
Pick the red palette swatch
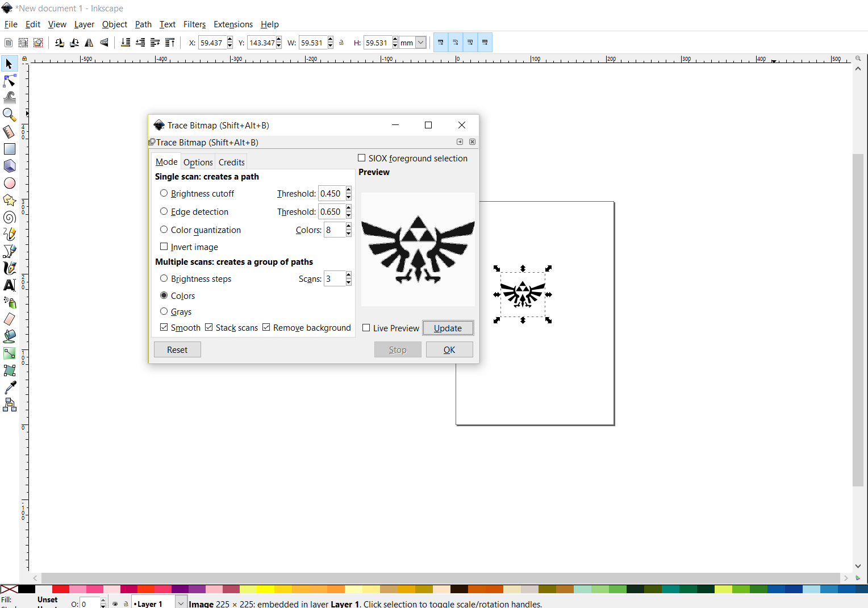tap(61, 589)
